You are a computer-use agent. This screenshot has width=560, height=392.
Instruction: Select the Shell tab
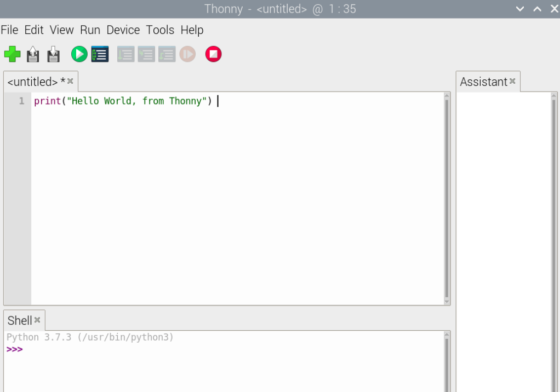coord(20,320)
